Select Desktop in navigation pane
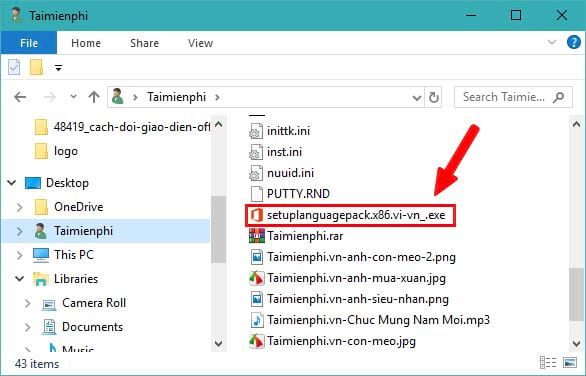This screenshot has width=586, height=376. (x=57, y=183)
